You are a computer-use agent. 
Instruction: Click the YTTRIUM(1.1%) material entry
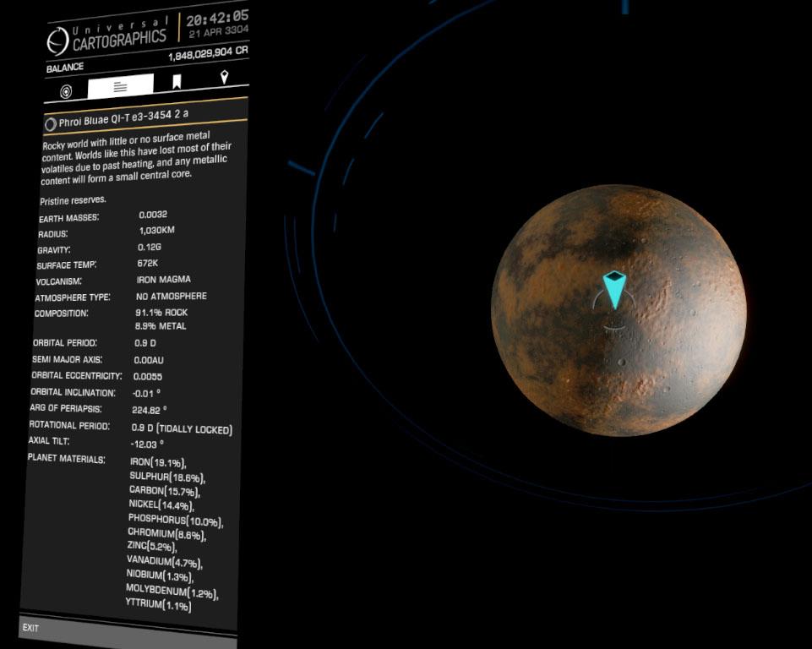(x=159, y=604)
